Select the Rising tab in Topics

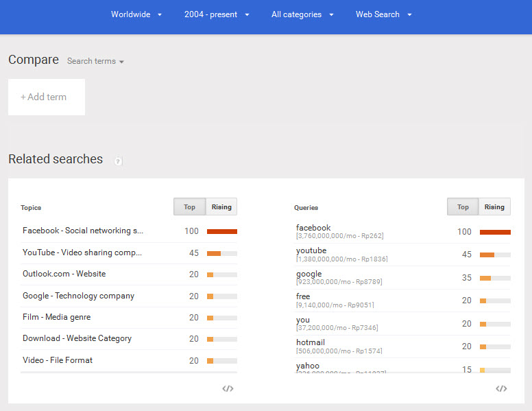(221, 207)
